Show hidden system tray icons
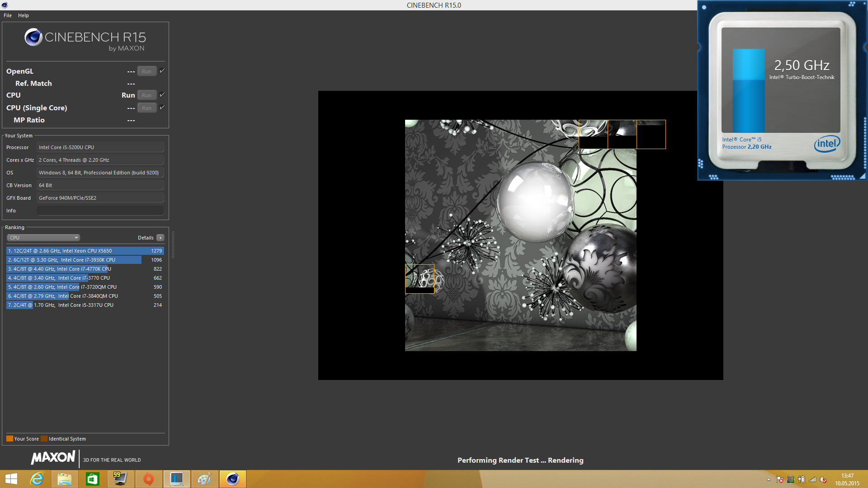The height and width of the screenshot is (488, 868). tap(769, 480)
